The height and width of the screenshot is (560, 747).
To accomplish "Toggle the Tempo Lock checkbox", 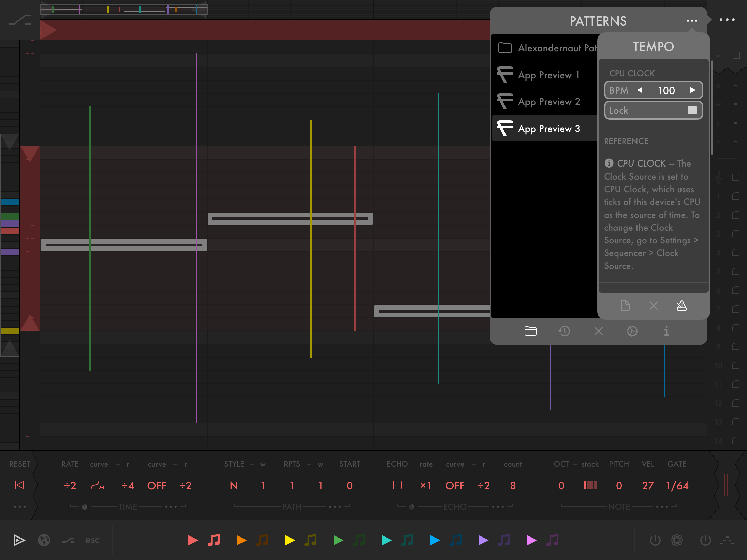I will [x=692, y=110].
